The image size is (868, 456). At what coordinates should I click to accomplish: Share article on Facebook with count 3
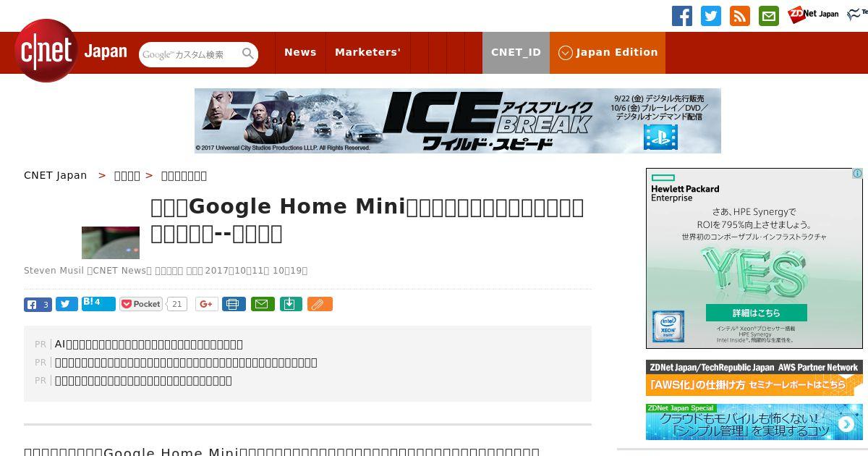[x=38, y=304]
